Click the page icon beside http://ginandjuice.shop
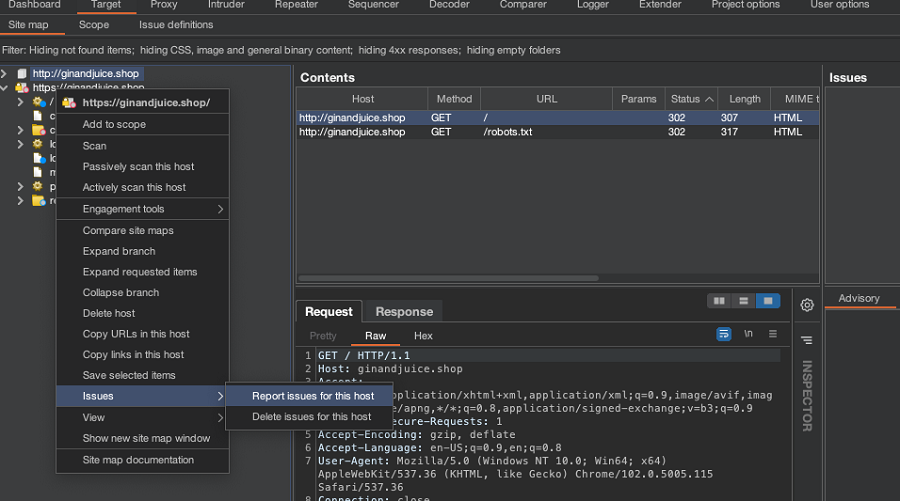900x501 pixels. 21,73
